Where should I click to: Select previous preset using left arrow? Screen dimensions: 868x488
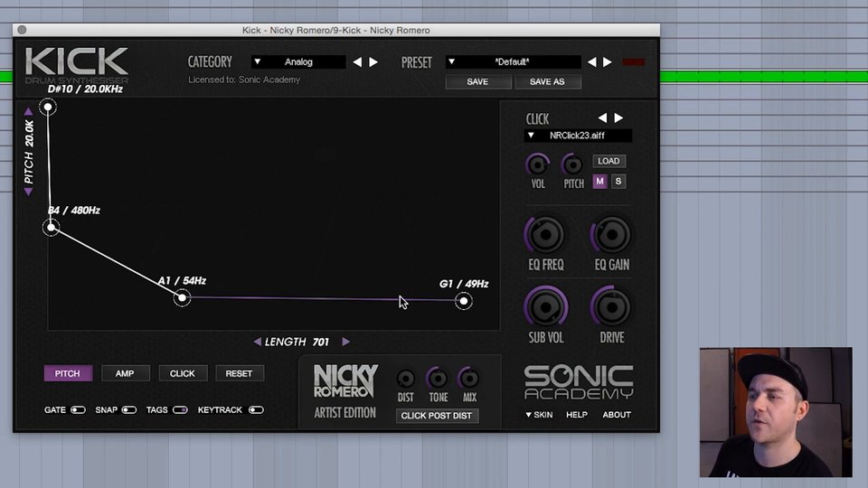(x=591, y=62)
